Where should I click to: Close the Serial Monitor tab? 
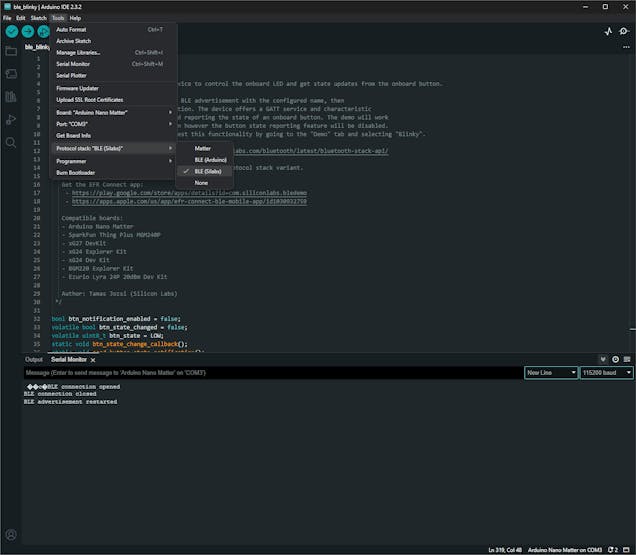(x=93, y=360)
